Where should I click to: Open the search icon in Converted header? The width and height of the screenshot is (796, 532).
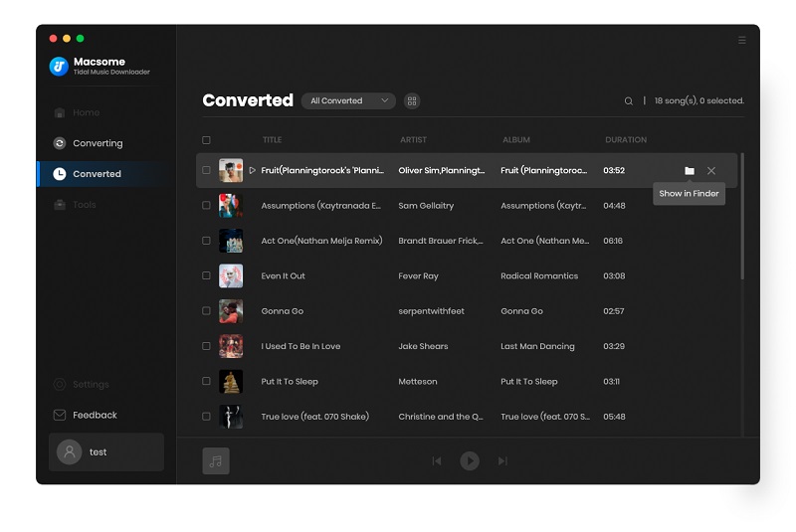coord(629,100)
